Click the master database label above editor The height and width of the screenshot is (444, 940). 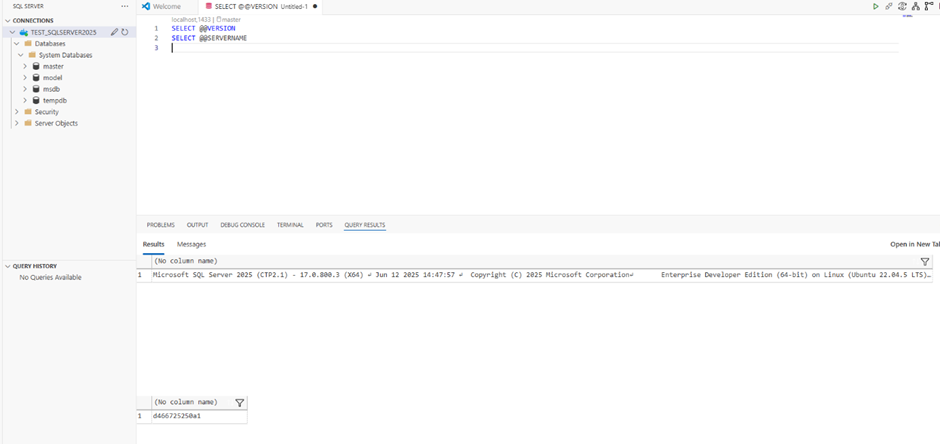pyautogui.click(x=229, y=20)
